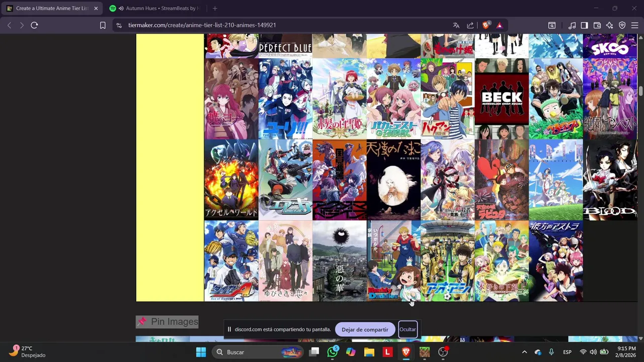Toggle the browser sidebar panel icon
The width and height of the screenshot is (644, 362).
pos(584,25)
